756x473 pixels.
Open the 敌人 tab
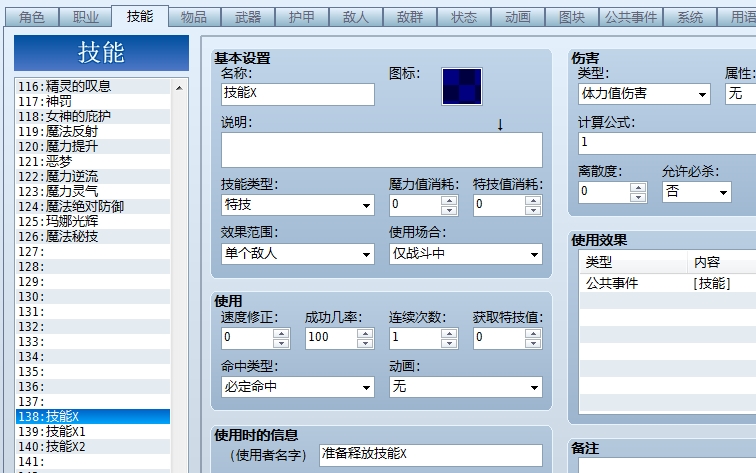click(356, 17)
